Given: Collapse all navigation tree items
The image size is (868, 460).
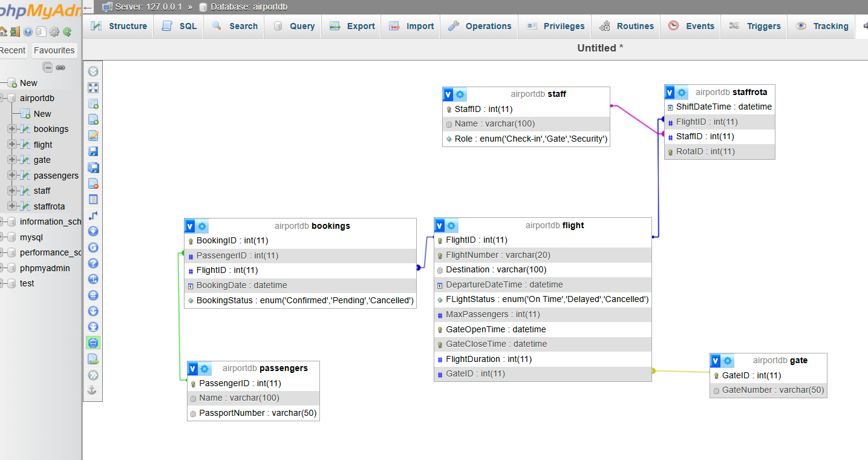Looking at the screenshot, I should [48, 67].
